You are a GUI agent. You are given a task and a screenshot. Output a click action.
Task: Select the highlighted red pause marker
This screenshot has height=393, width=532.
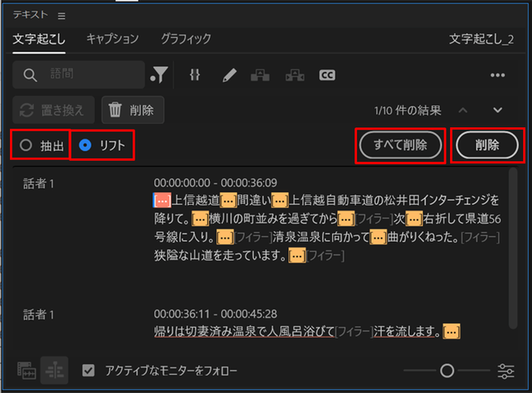pos(162,201)
